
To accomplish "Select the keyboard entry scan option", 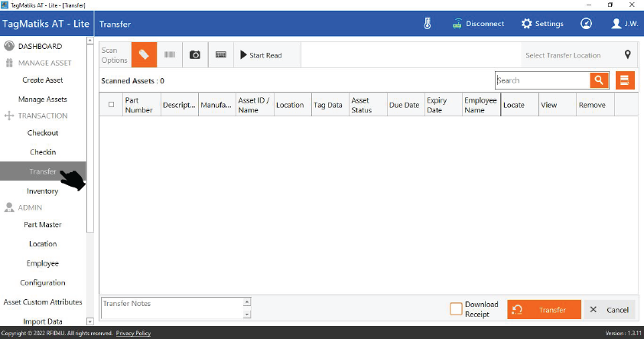I will pos(220,55).
